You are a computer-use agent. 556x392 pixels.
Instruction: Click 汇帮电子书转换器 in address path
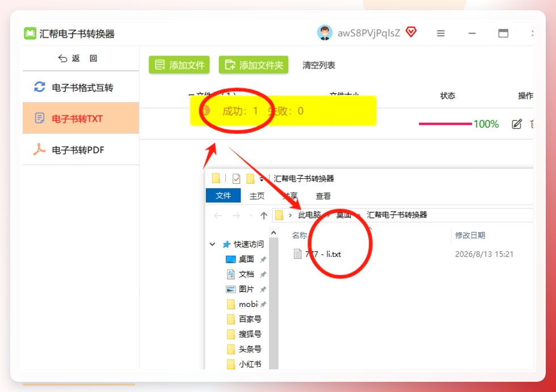[397, 215]
